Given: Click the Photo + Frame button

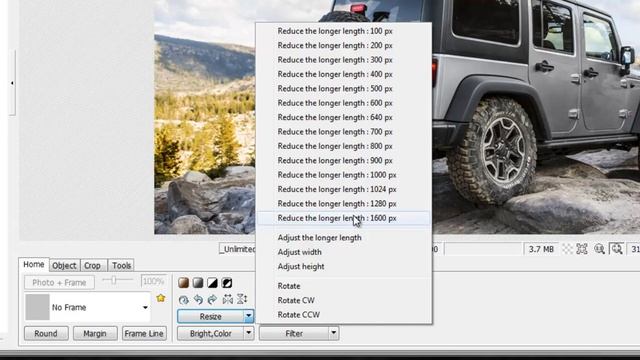Looking at the screenshot, I should pyautogui.click(x=59, y=282).
